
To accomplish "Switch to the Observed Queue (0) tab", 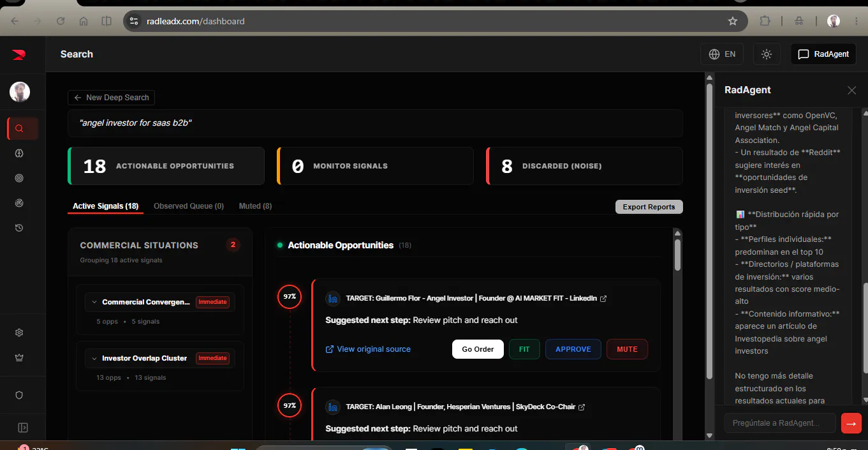I will [189, 206].
